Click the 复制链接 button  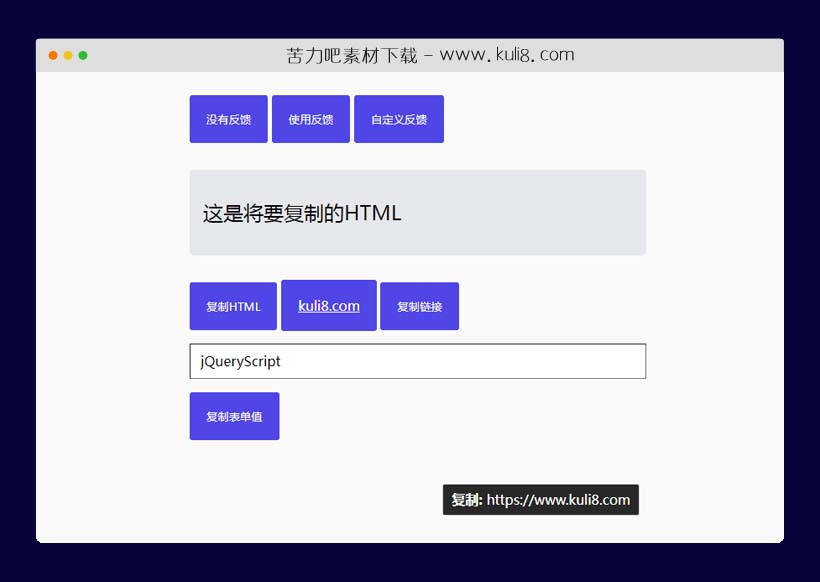(419, 306)
